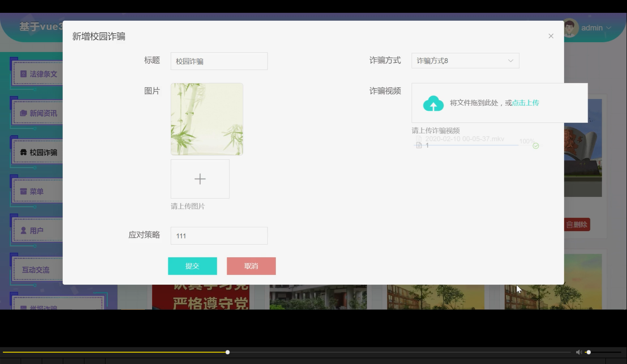Click the 点击上传 upload link
Image resolution: width=627 pixels, height=364 pixels.
pos(525,103)
